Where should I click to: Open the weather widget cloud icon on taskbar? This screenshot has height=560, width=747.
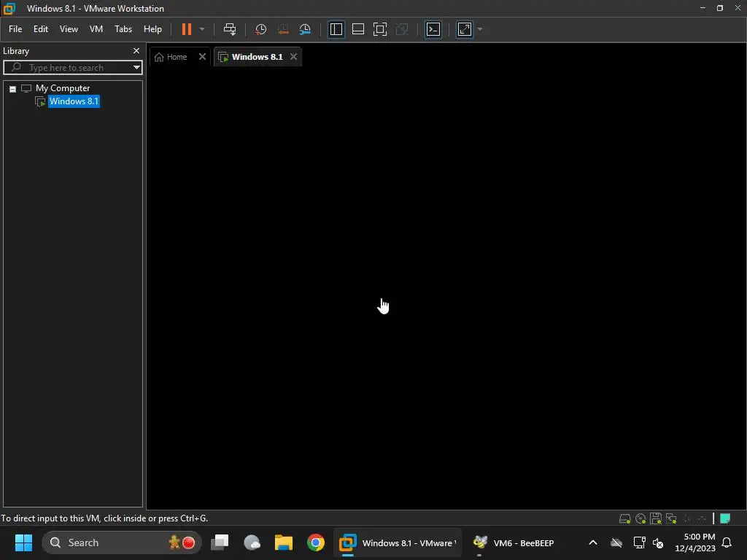pos(252,542)
